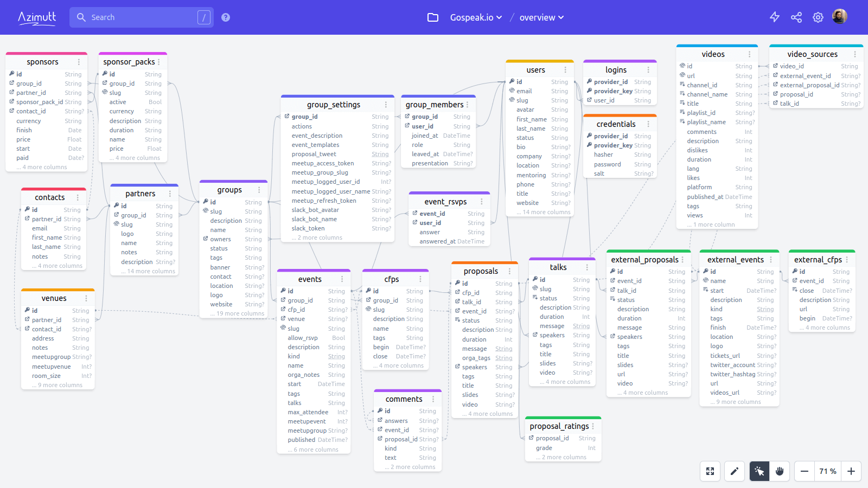The height and width of the screenshot is (488, 868).
Task: Activate the hand pan tool
Action: point(780,471)
